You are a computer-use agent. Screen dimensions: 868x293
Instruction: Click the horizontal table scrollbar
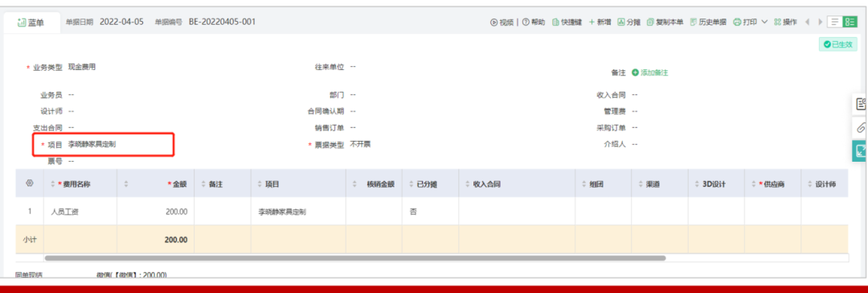point(355,258)
